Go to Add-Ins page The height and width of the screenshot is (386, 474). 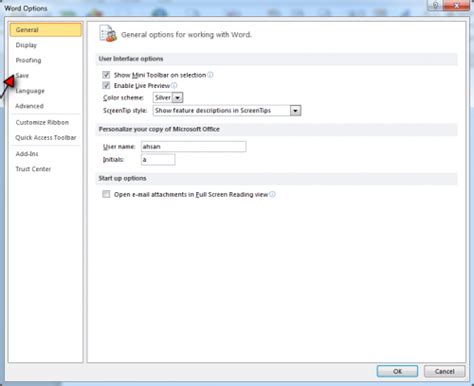(x=27, y=154)
